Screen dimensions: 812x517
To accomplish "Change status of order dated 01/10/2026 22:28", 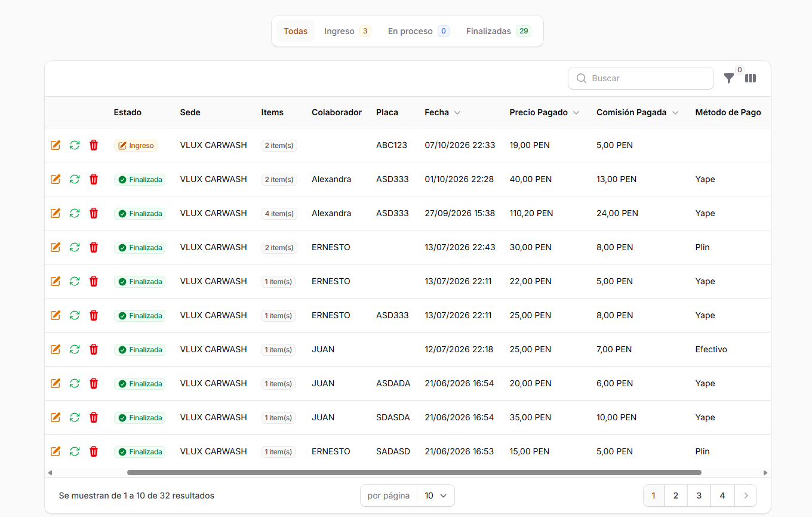I will pyautogui.click(x=75, y=179).
